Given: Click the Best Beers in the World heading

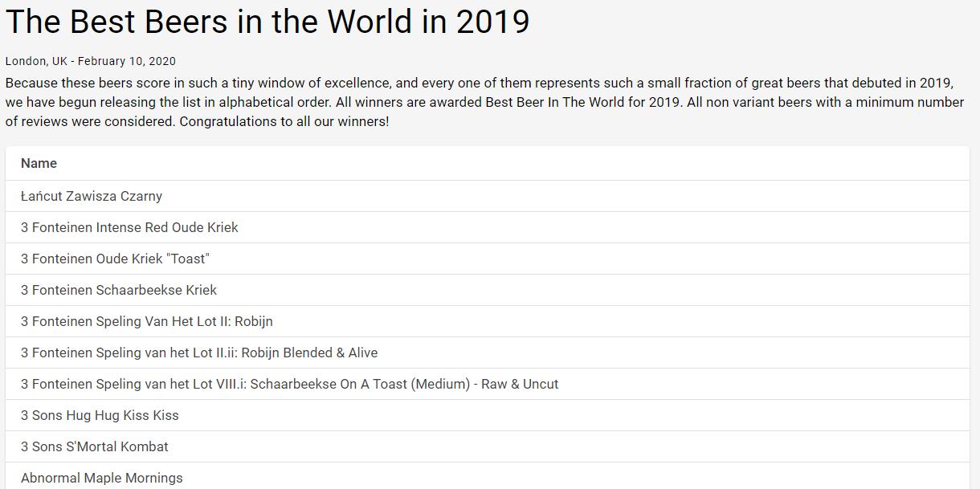Looking at the screenshot, I should point(267,22).
